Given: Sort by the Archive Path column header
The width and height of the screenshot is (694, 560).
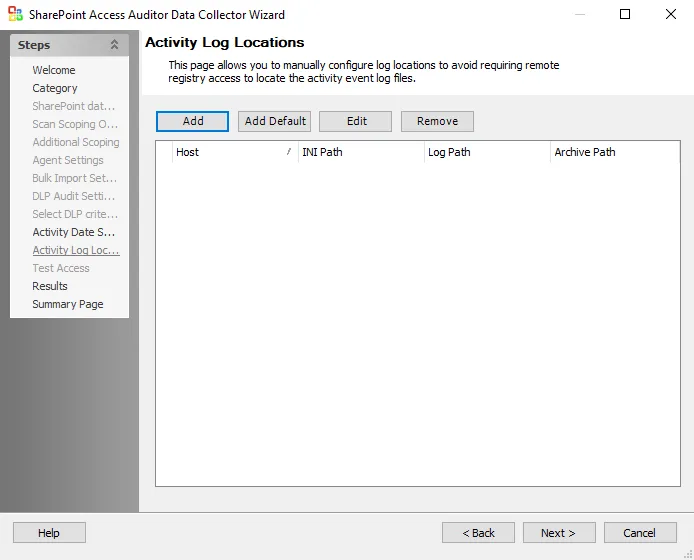Looking at the screenshot, I should [615, 152].
